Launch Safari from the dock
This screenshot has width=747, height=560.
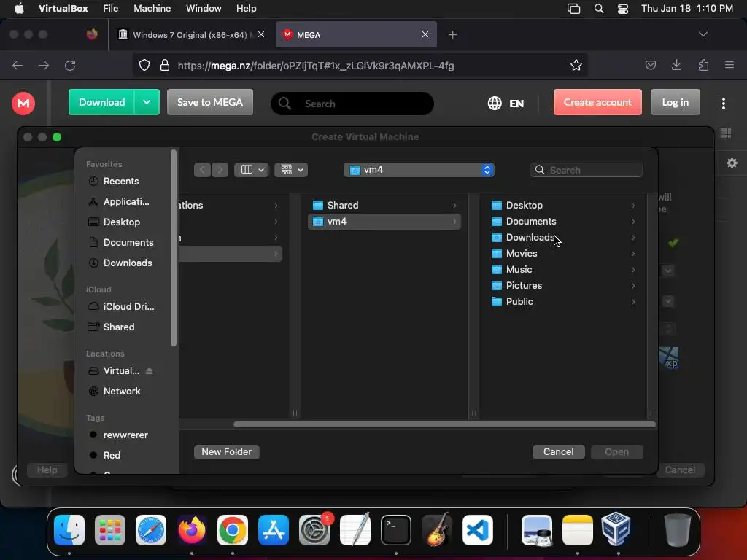click(151, 529)
